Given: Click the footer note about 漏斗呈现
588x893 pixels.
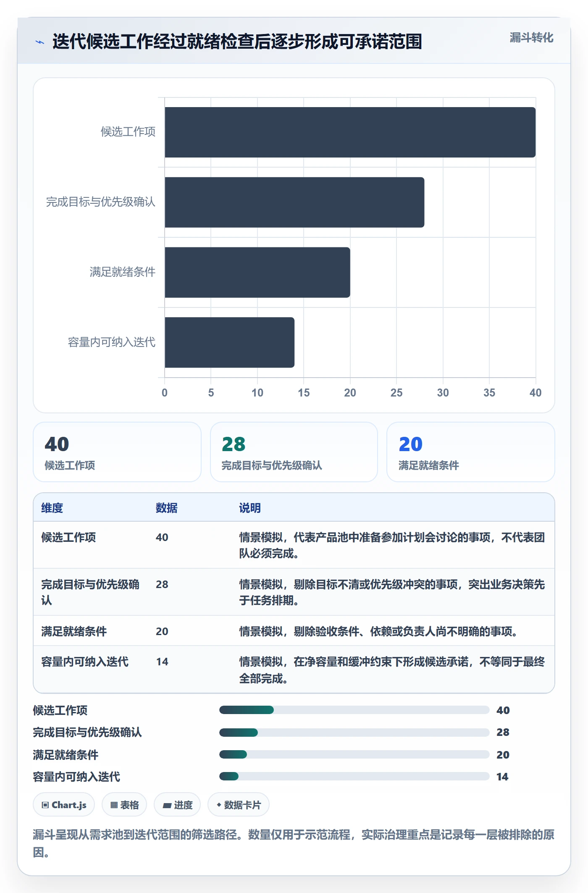Looking at the screenshot, I should click(294, 843).
